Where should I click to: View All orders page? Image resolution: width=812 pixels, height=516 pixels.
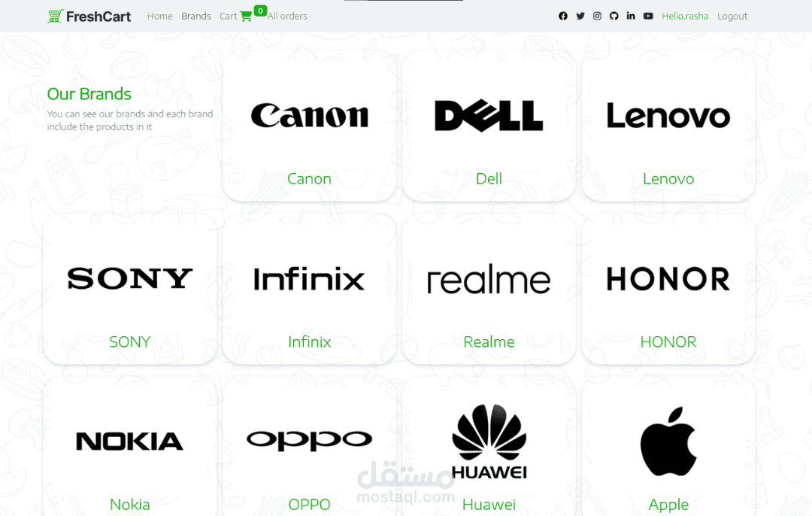(287, 17)
